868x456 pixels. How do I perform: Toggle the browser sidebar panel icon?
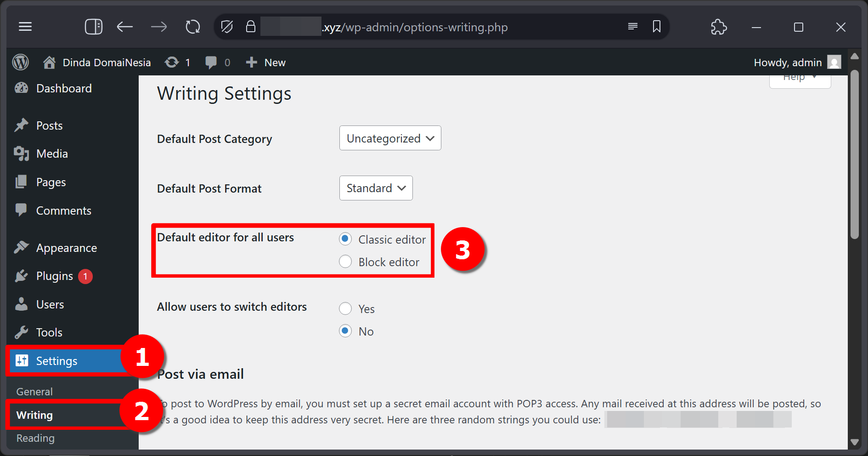94,27
